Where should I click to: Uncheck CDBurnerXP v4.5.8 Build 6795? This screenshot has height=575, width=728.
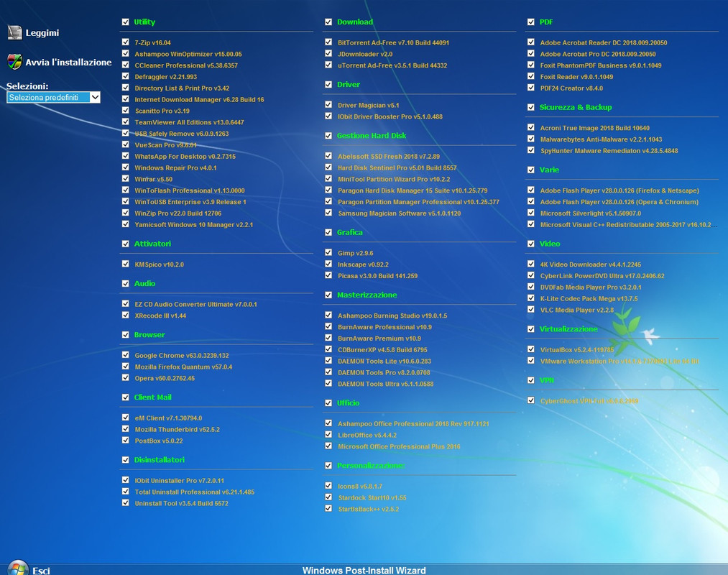tap(328, 349)
